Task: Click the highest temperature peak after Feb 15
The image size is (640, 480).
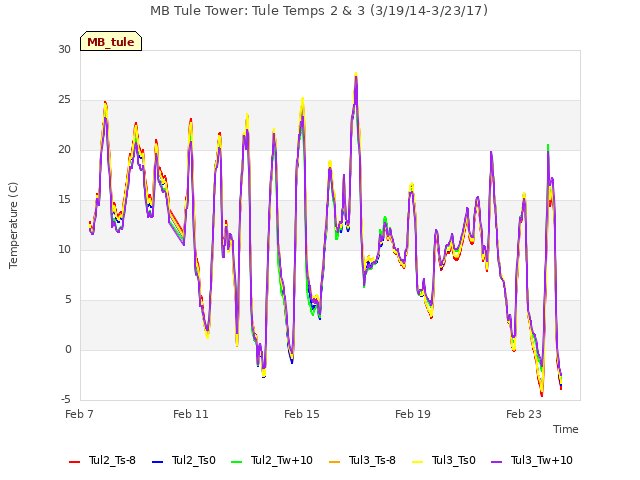Action: tap(356, 74)
